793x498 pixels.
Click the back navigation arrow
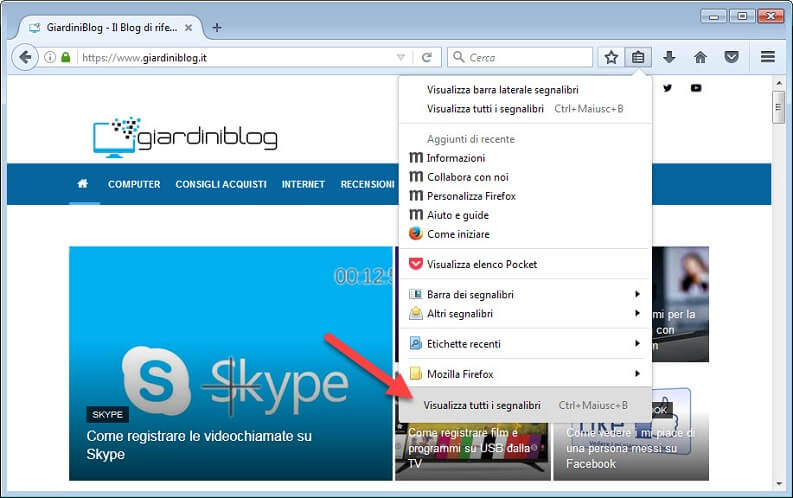[x=24, y=57]
